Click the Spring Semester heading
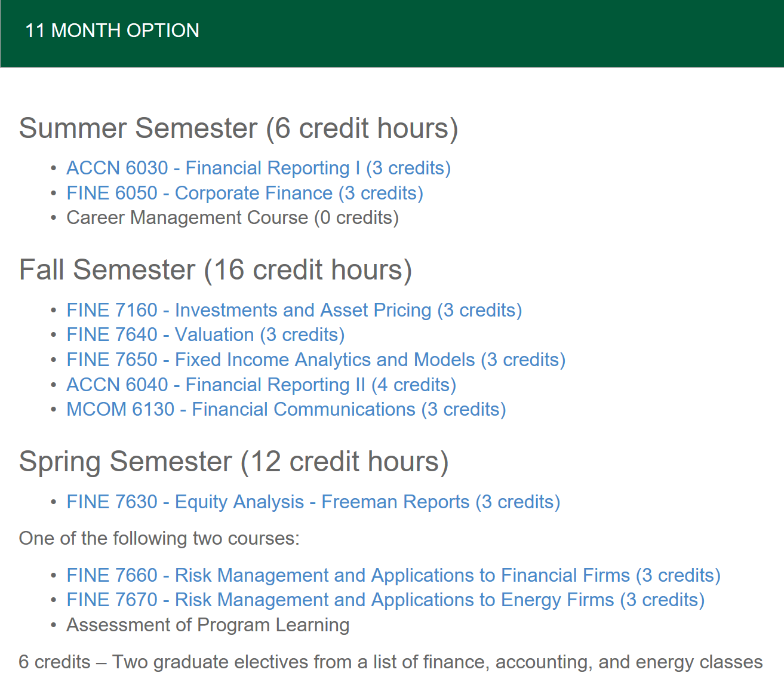The width and height of the screenshot is (784, 694). point(233,462)
